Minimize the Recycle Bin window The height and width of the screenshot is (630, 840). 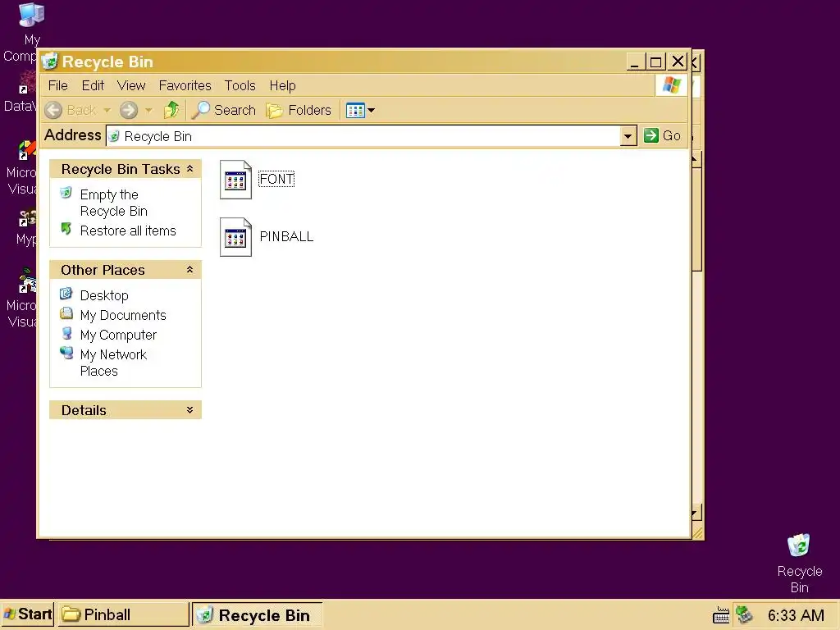(636, 62)
